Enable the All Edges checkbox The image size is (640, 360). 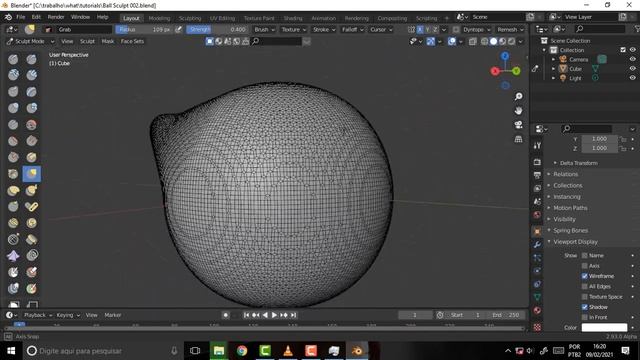click(584, 287)
